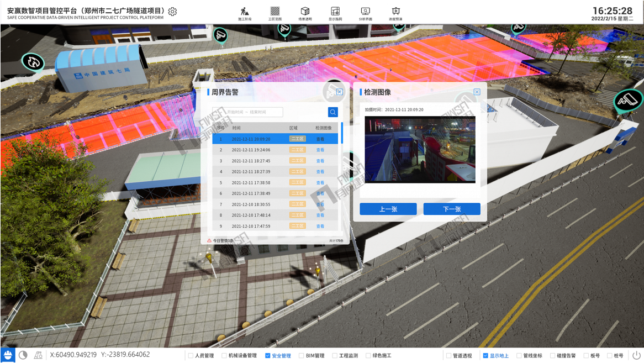Click the 16:25:28 clock display

click(x=613, y=10)
